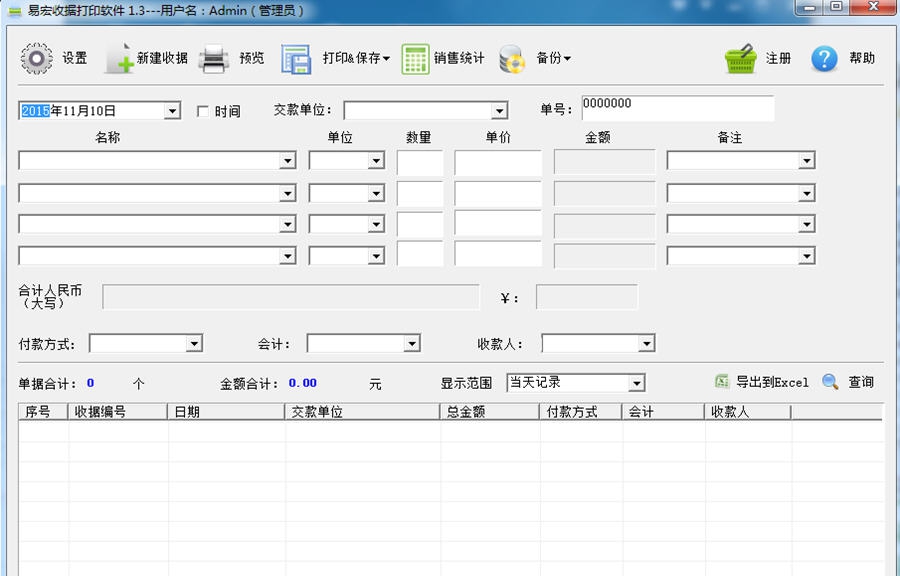The width and height of the screenshot is (900, 576).
Task: Export records using 导出到Excel
Action: (766, 382)
